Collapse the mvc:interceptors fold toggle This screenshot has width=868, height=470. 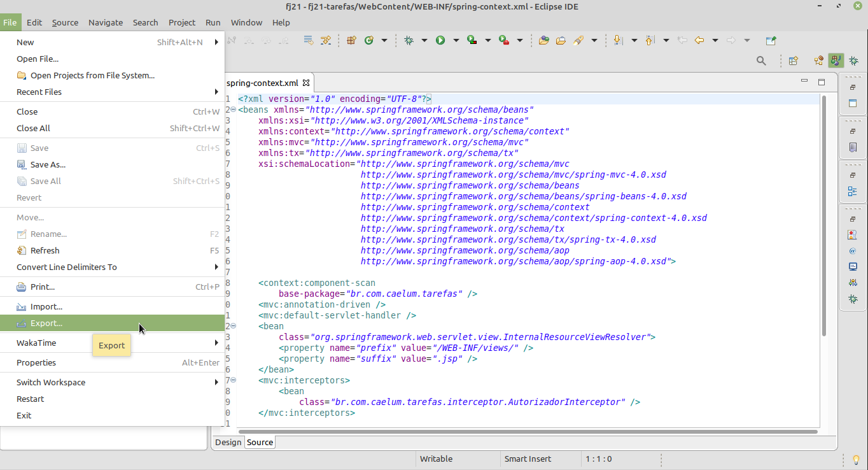tap(233, 380)
